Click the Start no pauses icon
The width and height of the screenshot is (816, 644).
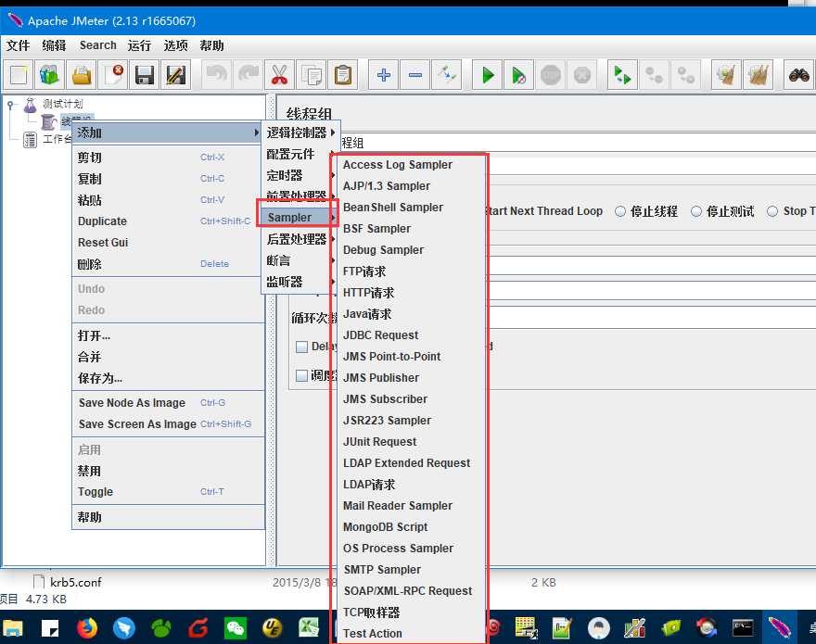[x=519, y=75]
